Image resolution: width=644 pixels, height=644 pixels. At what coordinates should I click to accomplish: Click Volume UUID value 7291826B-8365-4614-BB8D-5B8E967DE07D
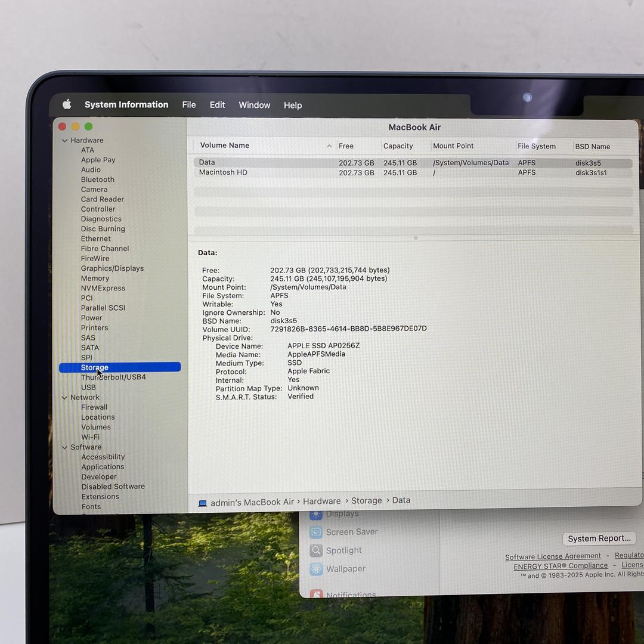(348, 329)
